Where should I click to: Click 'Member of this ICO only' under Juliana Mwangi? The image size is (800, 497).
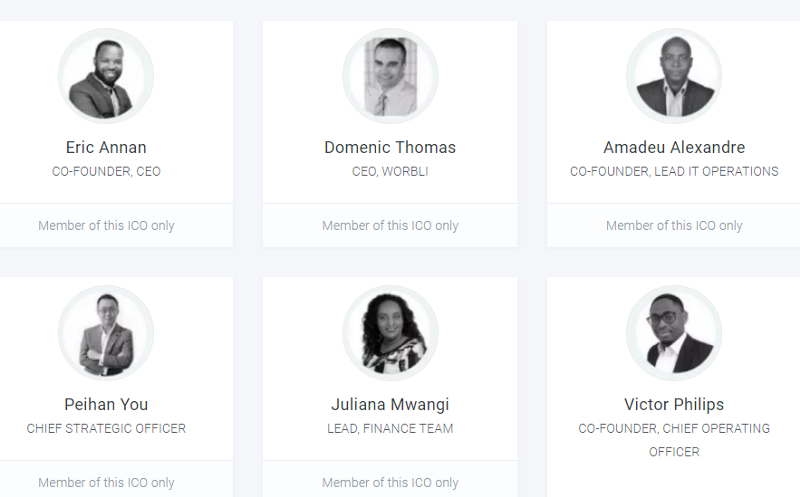coord(390,483)
